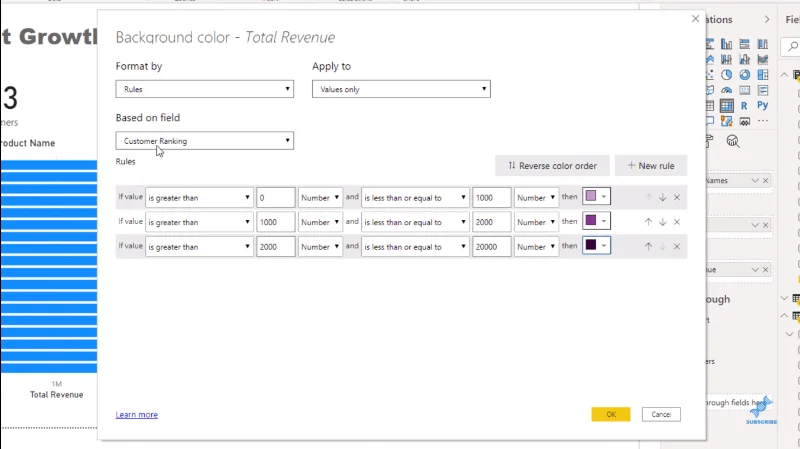The height and width of the screenshot is (449, 800).
Task: Pick the dark purple color of third rule
Action: [x=596, y=245]
